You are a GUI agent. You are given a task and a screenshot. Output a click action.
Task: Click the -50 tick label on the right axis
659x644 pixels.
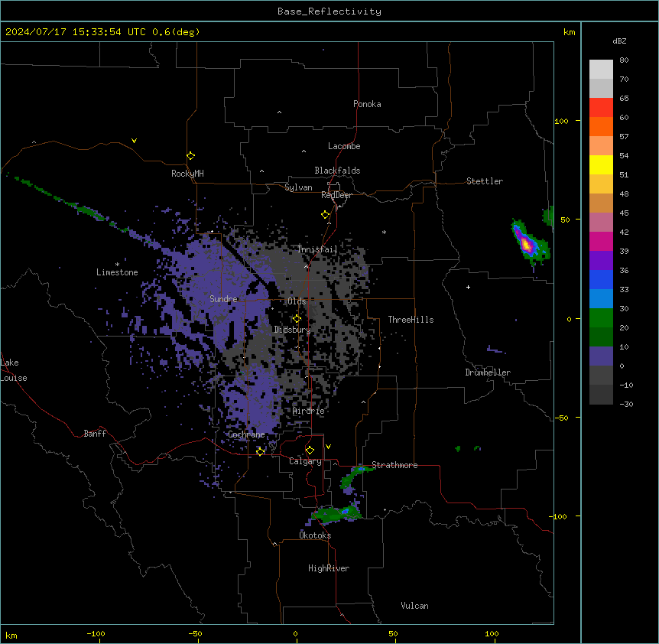pyautogui.click(x=561, y=418)
